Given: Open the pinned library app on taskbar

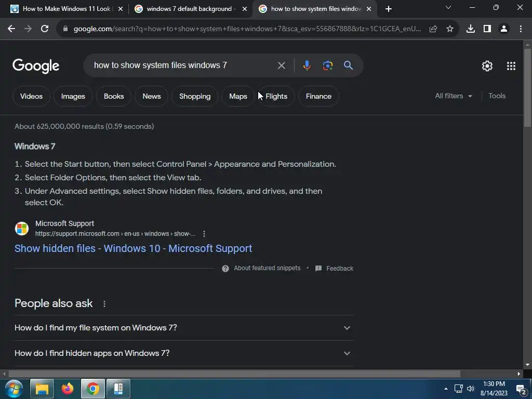Looking at the screenshot, I should (118, 389).
